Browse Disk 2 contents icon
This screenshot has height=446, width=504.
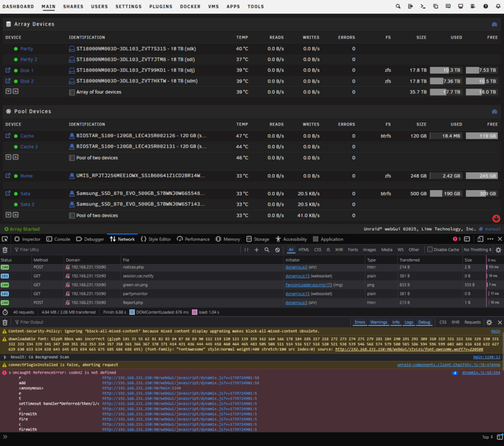tap(8, 81)
